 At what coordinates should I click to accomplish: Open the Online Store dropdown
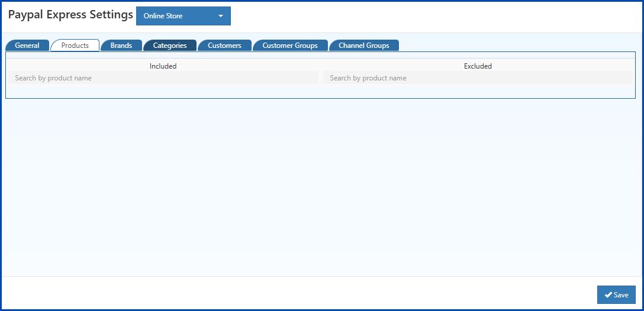pyautogui.click(x=183, y=16)
